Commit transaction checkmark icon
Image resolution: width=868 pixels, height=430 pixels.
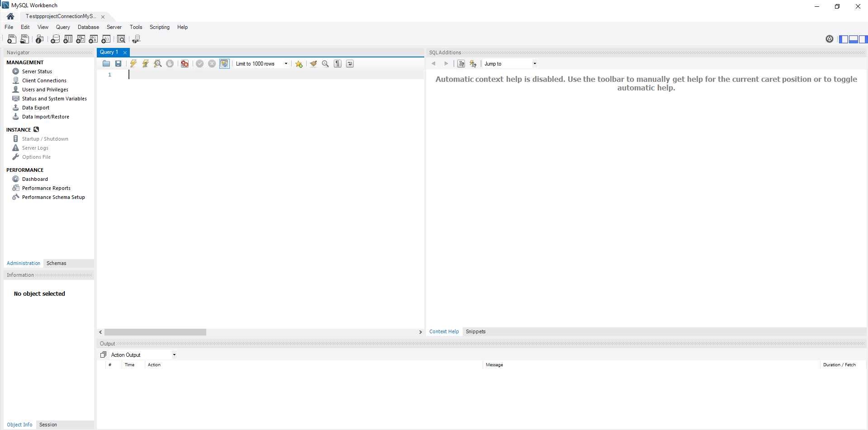[199, 64]
